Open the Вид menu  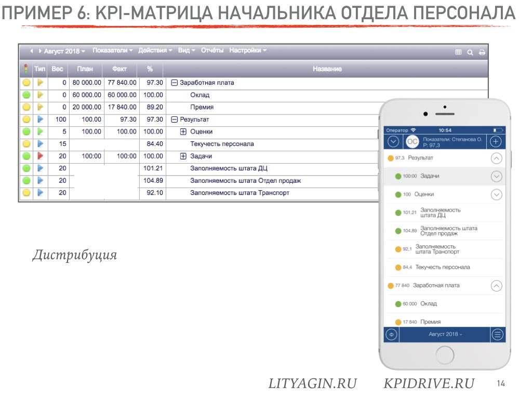click(187, 50)
